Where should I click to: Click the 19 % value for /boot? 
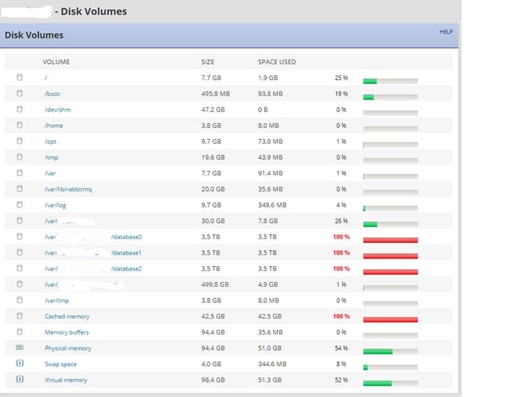[x=341, y=94]
